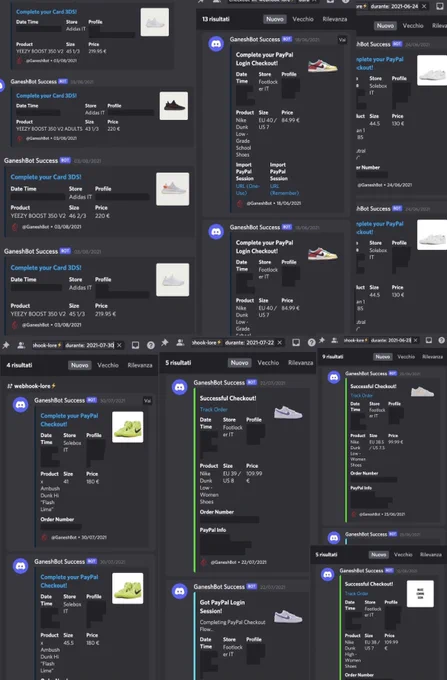
Task: Show member list icon in 9 risultati panel
Action: pyautogui.click(x=334, y=340)
